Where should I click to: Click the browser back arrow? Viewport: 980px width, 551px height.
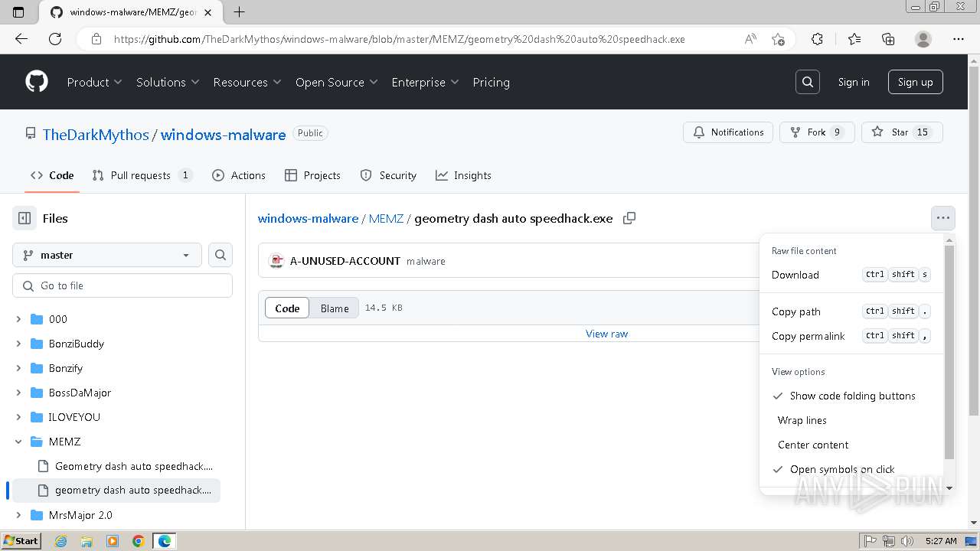21,39
